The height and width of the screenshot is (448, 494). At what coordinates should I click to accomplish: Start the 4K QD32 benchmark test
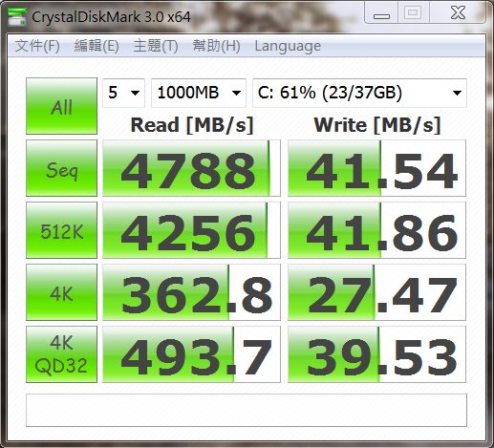coord(61,354)
